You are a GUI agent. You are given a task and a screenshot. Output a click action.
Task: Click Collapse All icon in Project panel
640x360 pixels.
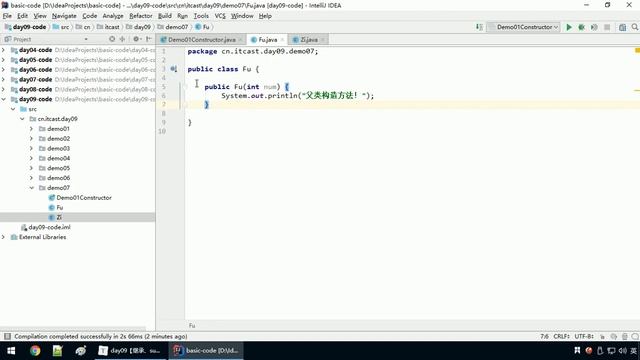click(122, 39)
